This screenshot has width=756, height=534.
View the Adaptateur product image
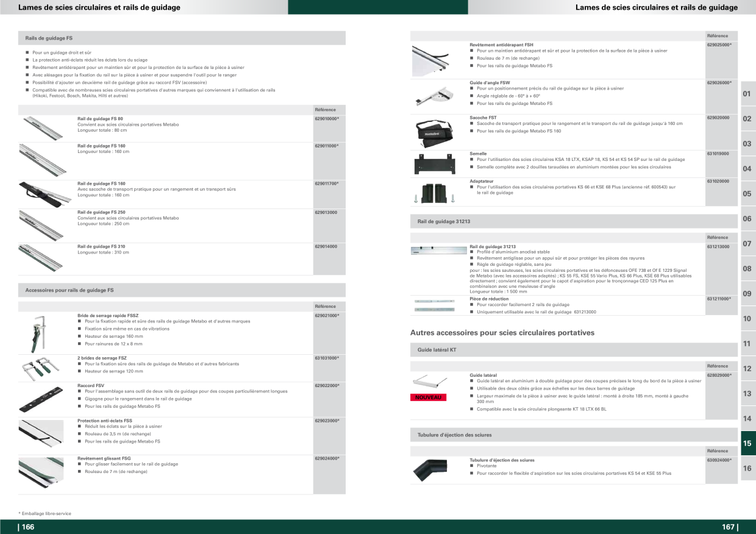tap(435, 192)
